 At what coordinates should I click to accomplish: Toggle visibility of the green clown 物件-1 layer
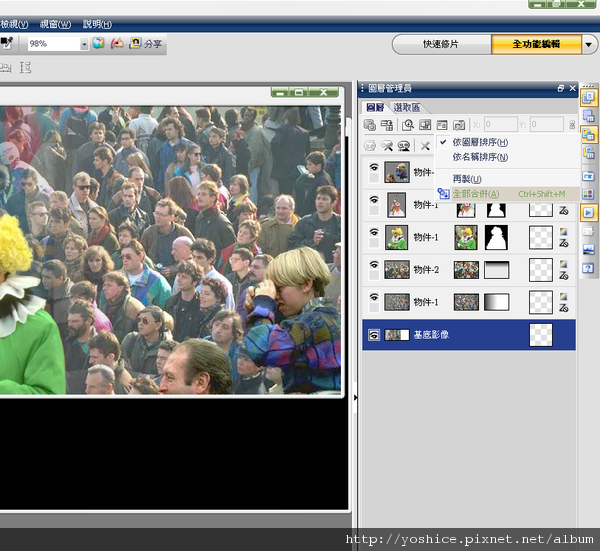(x=374, y=232)
